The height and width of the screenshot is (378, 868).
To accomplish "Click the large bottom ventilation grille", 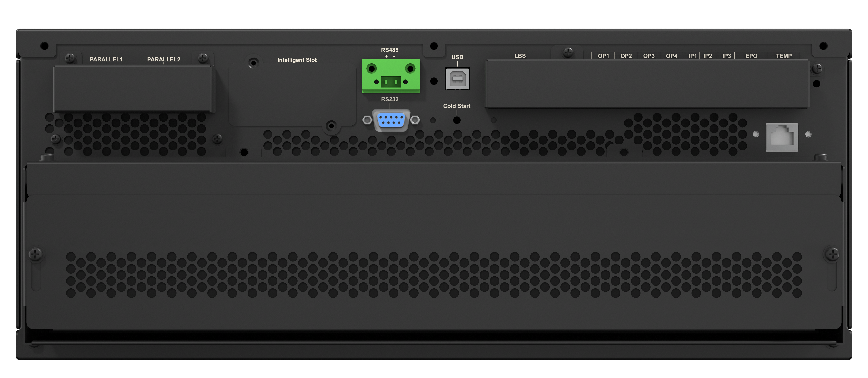I will [x=434, y=275].
